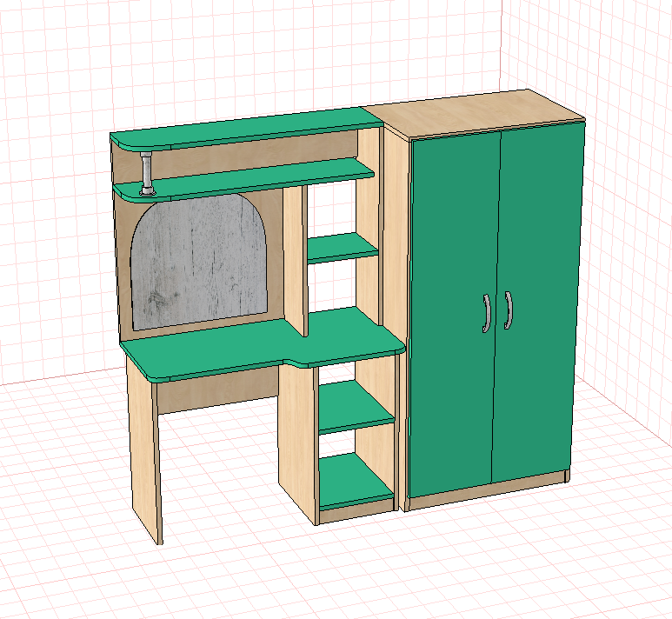Select the wardrobe's wooden base plinth
Image resolution: width=672 pixels, height=619 pixels.
489,491
